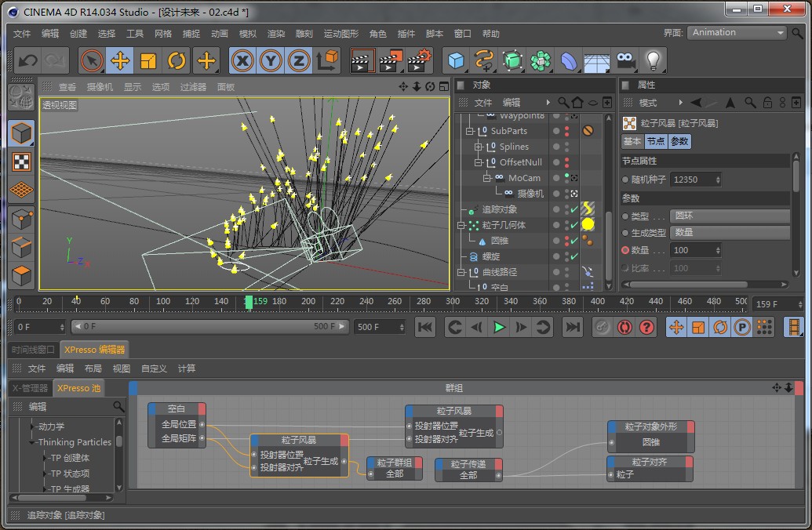Click the Play forward button
The image size is (812, 530).
[499, 327]
